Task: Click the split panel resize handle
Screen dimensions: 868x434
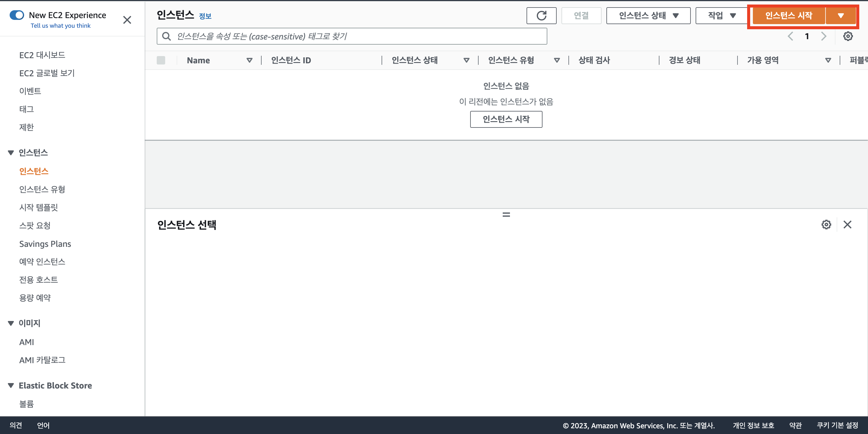Action: pyautogui.click(x=506, y=215)
